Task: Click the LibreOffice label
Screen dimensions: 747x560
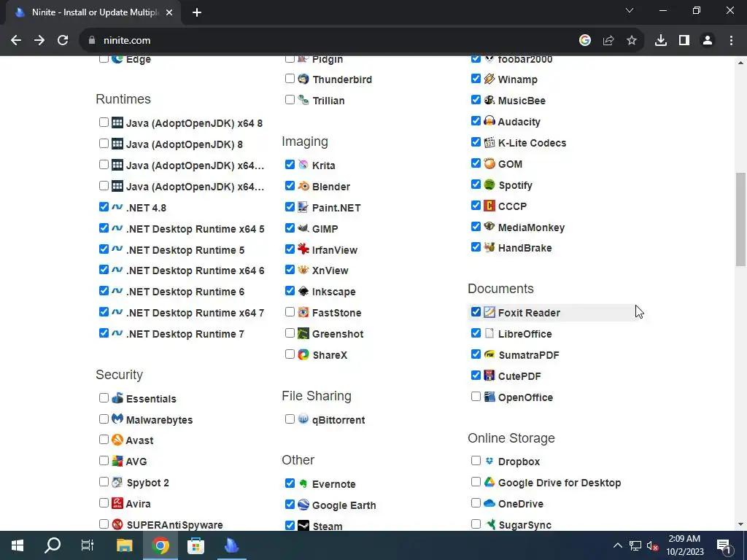Action: 525,334
